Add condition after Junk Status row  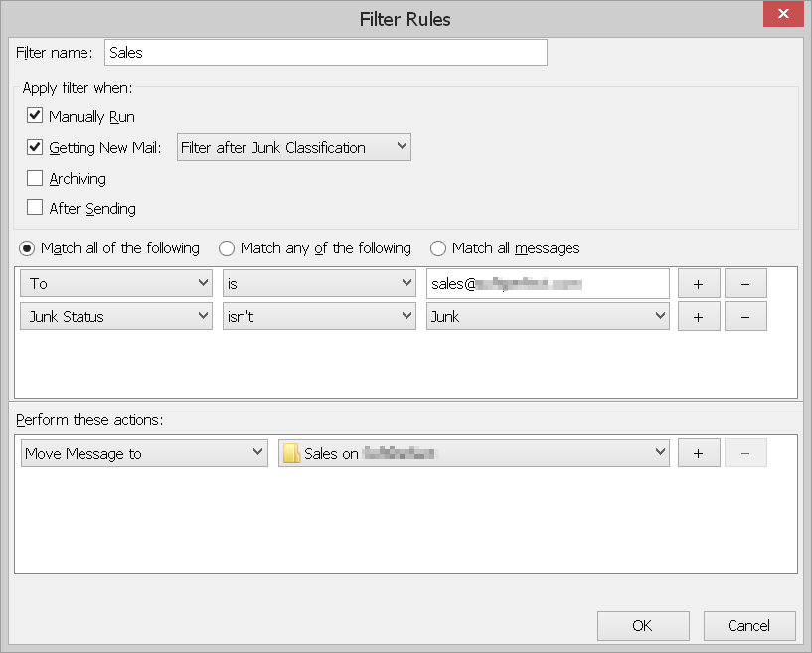click(x=699, y=316)
